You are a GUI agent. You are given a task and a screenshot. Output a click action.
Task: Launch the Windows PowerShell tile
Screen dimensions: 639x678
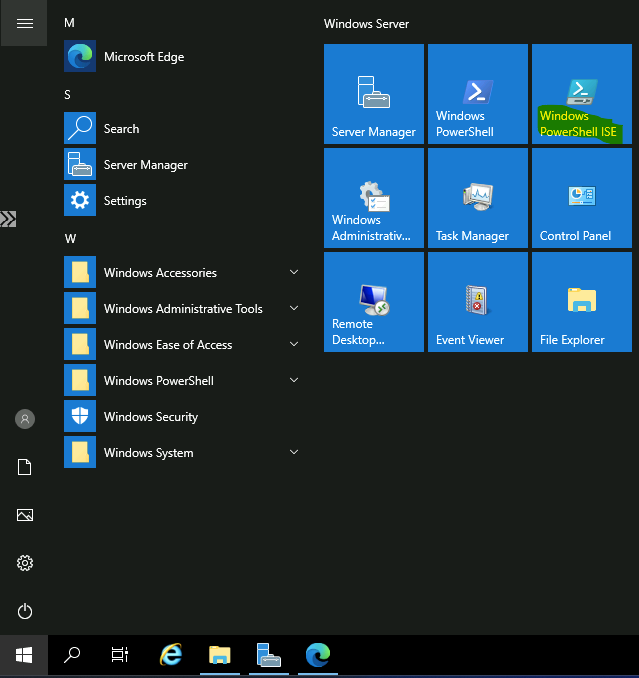click(x=478, y=94)
